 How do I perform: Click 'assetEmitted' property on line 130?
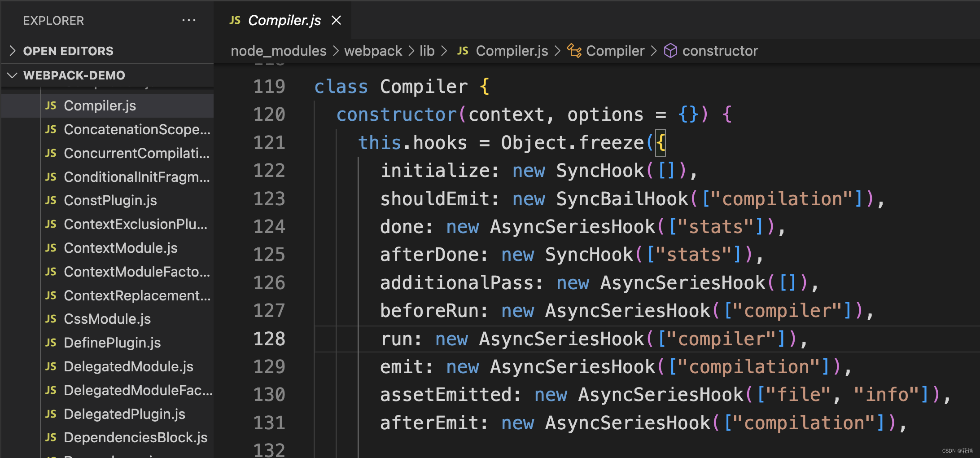[446, 395]
